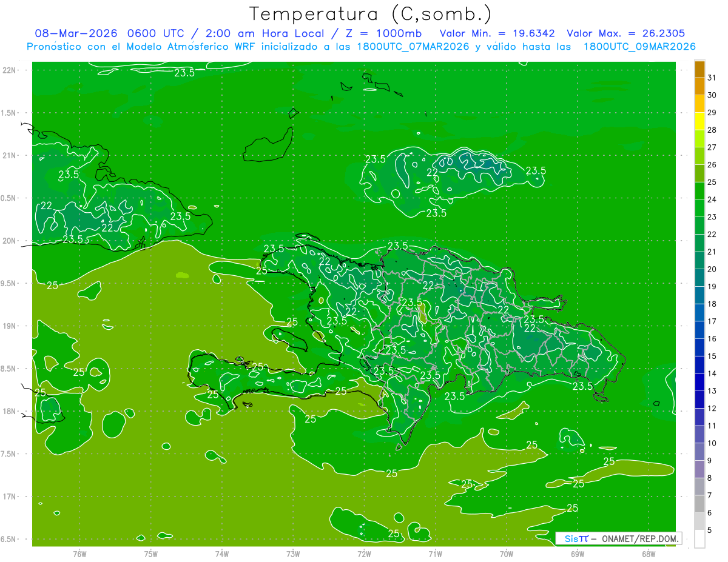Screen dimensions: 728x562
Task: Click the "22N" latitude axis label
Action: pos(10,70)
